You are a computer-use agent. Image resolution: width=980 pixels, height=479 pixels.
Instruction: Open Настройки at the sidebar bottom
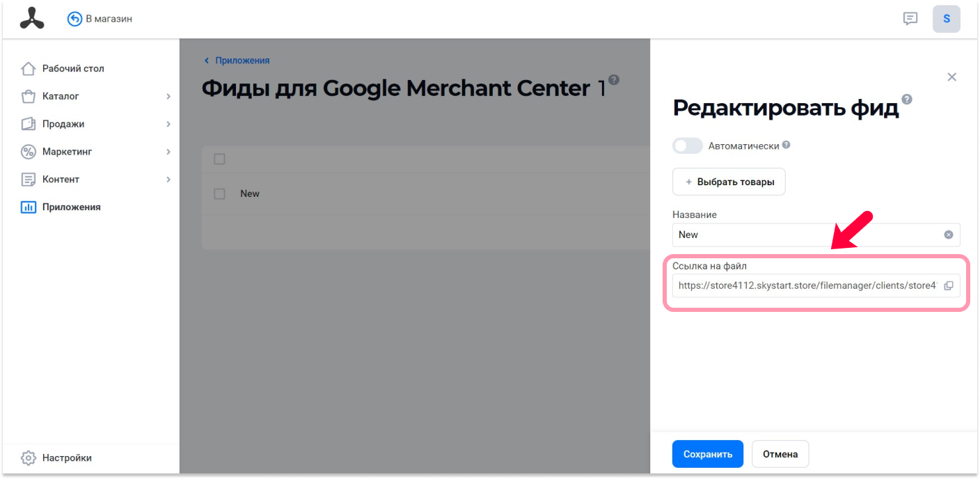(x=67, y=458)
